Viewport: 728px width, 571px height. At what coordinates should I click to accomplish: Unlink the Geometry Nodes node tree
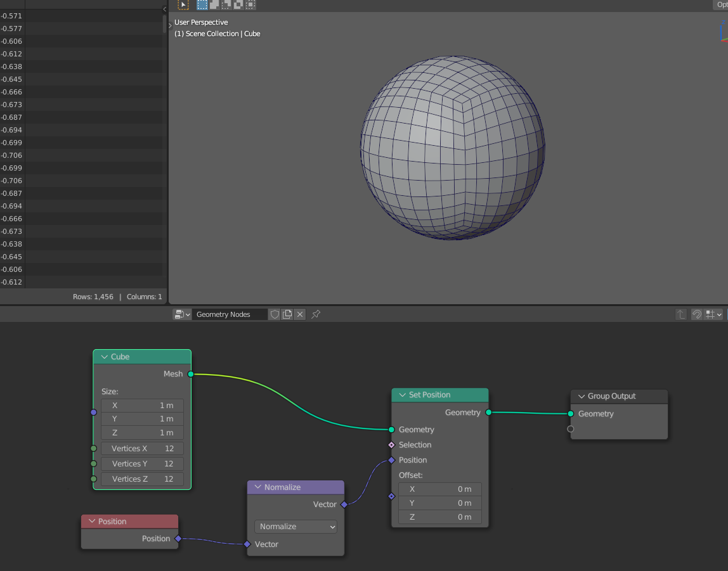pos(300,314)
